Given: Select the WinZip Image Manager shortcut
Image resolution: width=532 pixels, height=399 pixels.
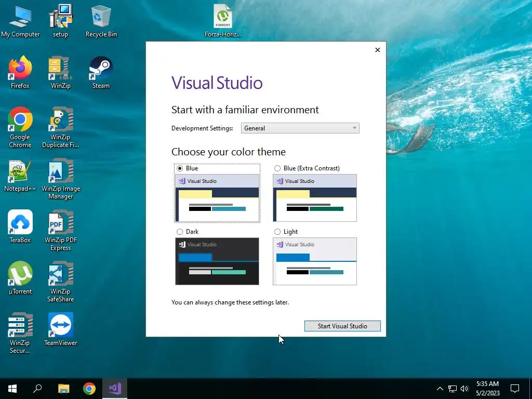Looking at the screenshot, I should click(x=60, y=179).
